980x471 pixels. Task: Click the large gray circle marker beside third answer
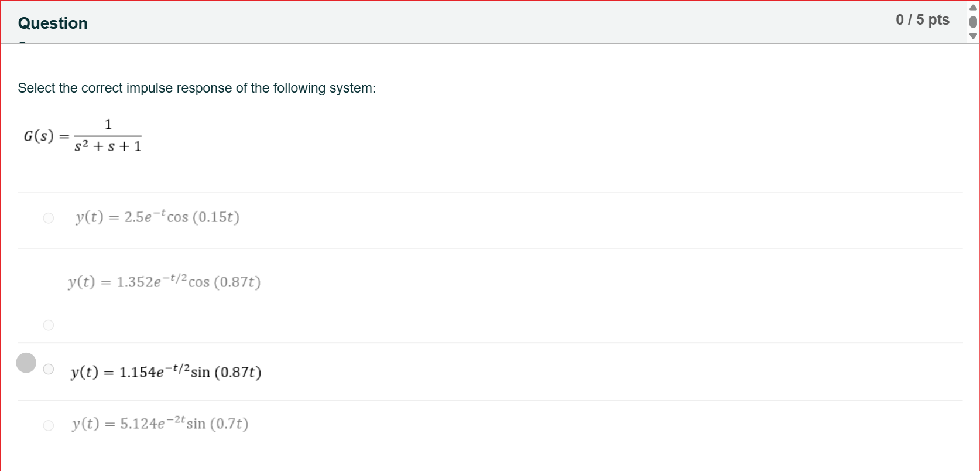pos(26,363)
